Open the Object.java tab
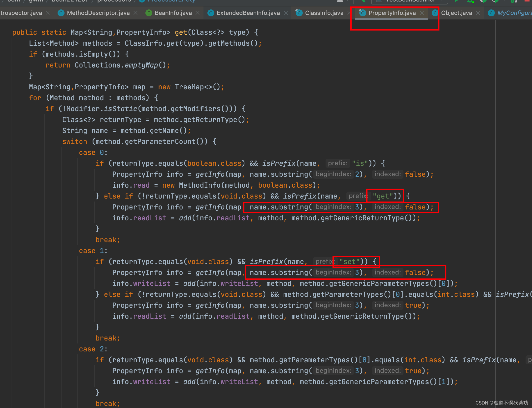This screenshot has width=532, height=408. click(x=456, y=13)
